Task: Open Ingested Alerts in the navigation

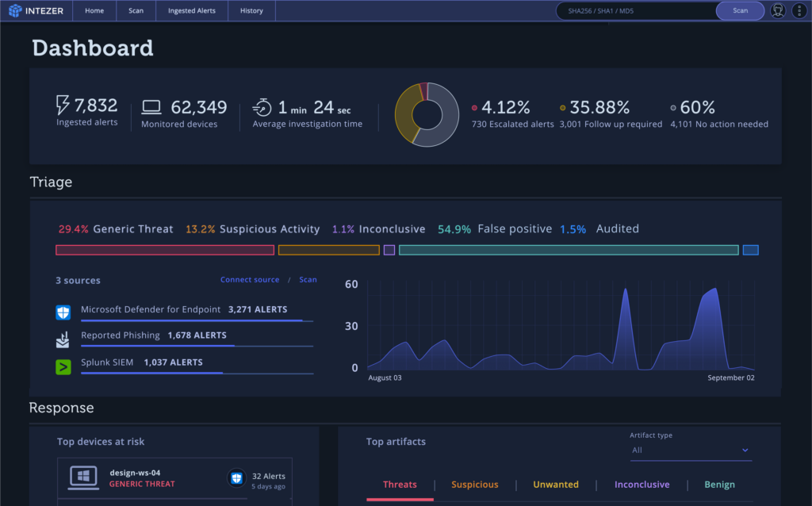Action: [x=192, y=10]
